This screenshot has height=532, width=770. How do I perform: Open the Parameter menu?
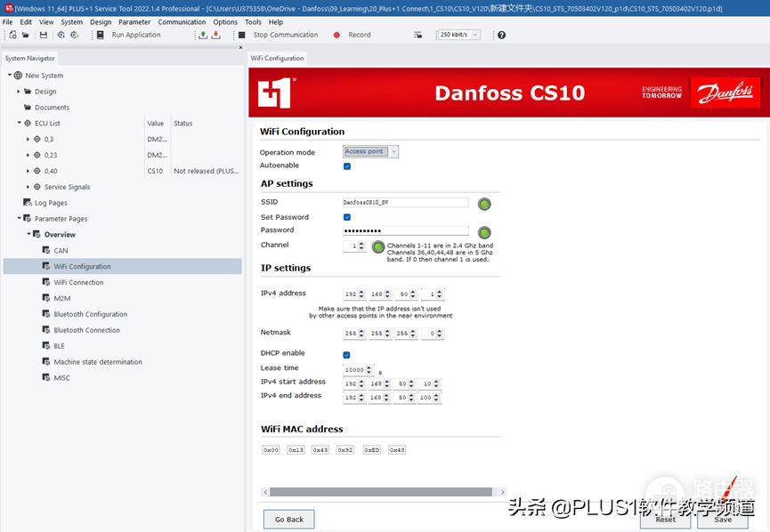coord(134,22)
